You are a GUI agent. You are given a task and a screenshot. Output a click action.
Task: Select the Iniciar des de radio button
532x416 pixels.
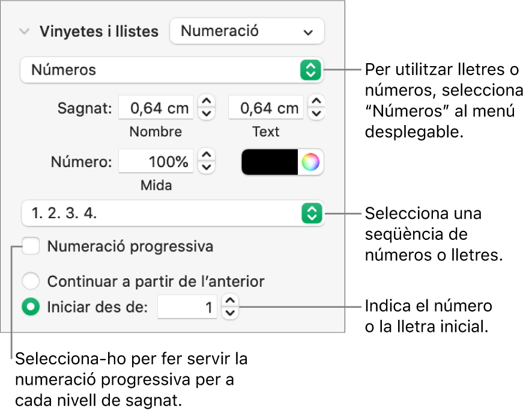pos(31,307)
